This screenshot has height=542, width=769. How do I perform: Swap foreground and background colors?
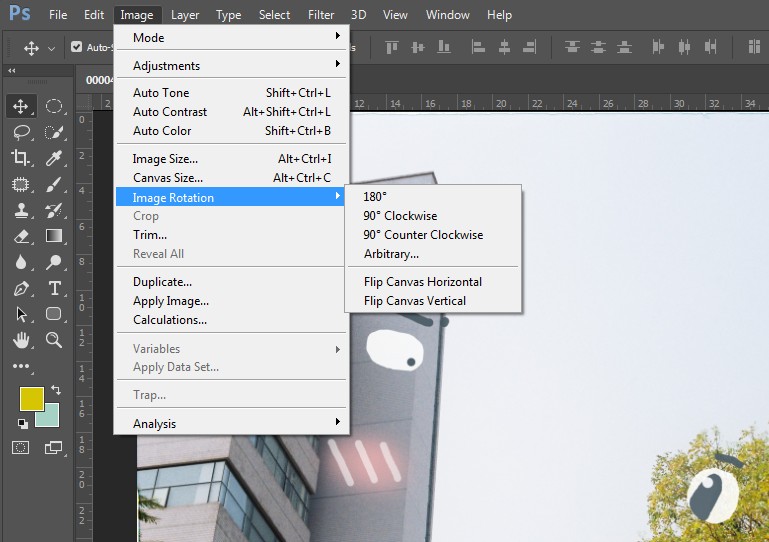point(56,390)
